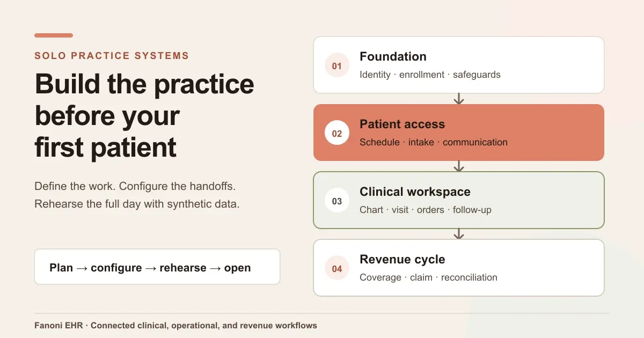Select the highlighted Patient access card
Screen dimensions: 644x338
(459, 133)
